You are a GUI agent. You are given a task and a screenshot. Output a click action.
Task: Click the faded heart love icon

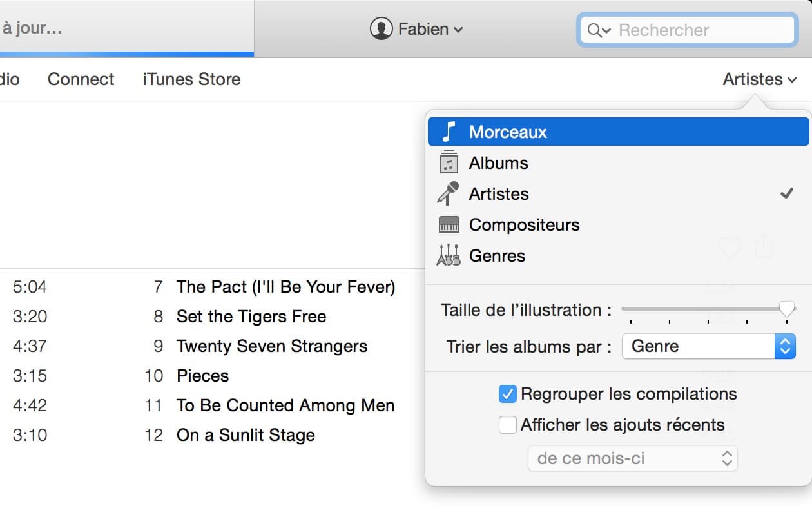point(730,248)
